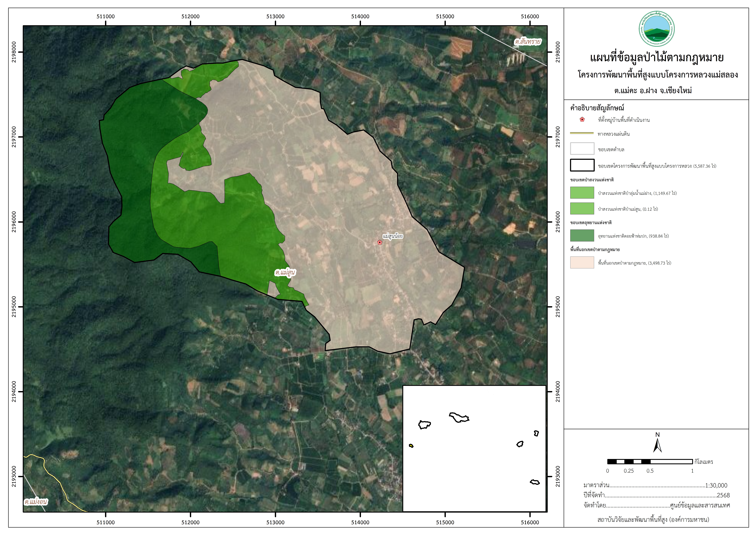Screen dimensions: 756x535
Task: Click the ขอบเขตอุทยานแห่งชาติ section heading
Action: (x=591, y=223)
